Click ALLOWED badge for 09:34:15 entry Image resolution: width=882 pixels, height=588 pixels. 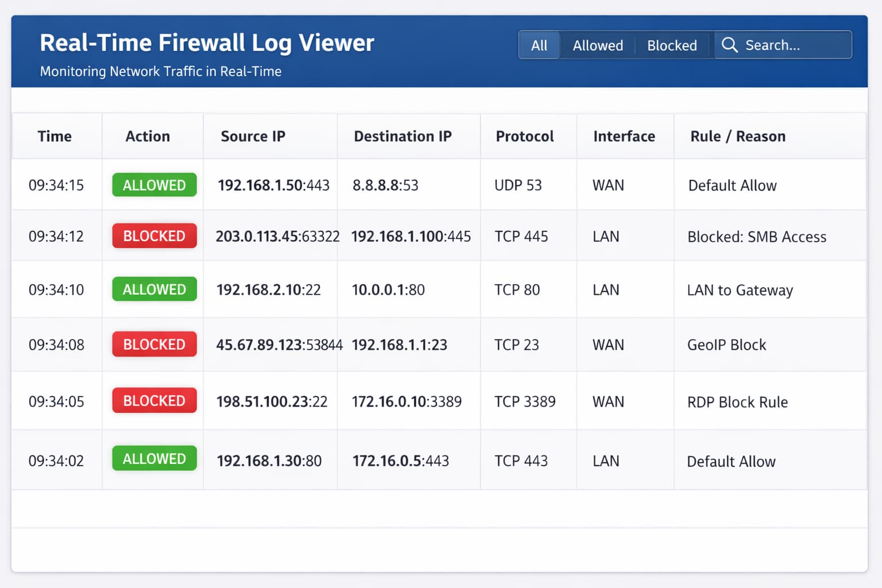click(x=154, y=185)
